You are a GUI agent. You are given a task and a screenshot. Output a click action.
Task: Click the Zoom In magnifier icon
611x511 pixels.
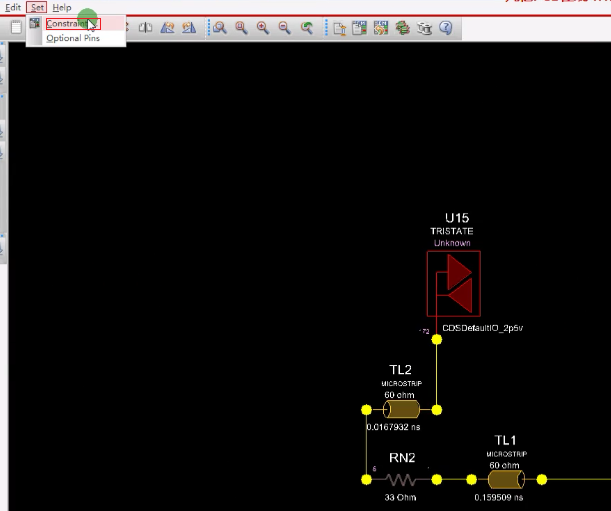click(262, 28)
